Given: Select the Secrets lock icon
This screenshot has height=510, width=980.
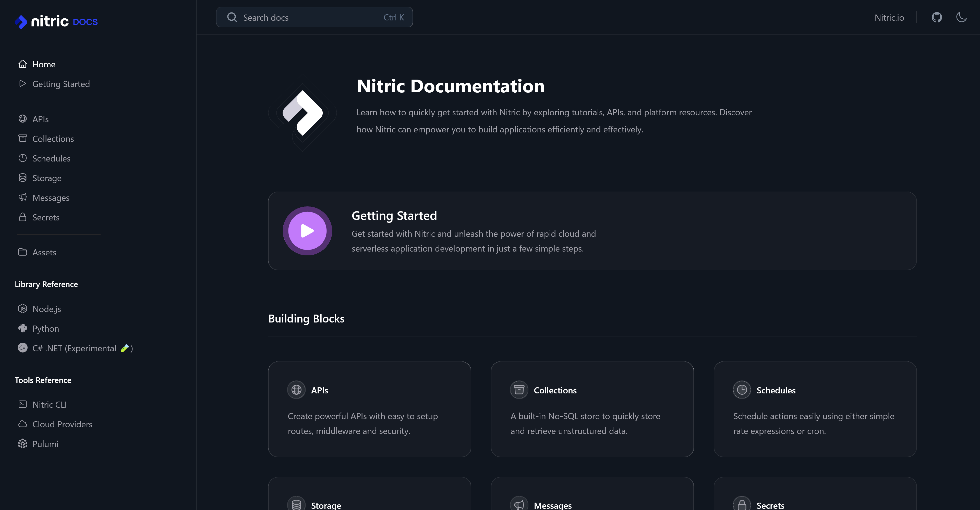Looking at the screenshot, I should click(23, 217).
